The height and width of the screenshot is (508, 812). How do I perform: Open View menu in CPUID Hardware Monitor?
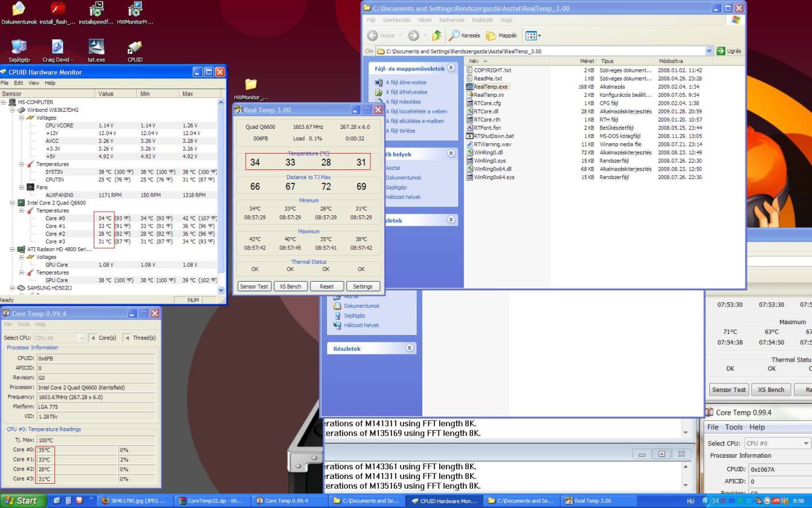point(34,83)
